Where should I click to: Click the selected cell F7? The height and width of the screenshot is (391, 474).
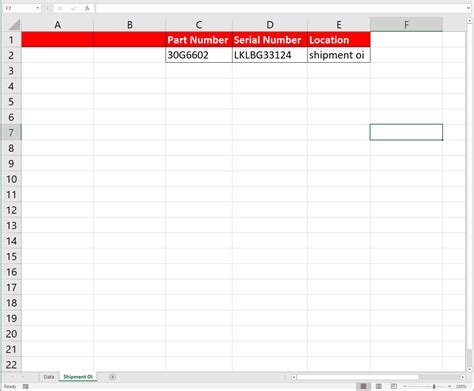pyautogui.click(x=406, y=132)
